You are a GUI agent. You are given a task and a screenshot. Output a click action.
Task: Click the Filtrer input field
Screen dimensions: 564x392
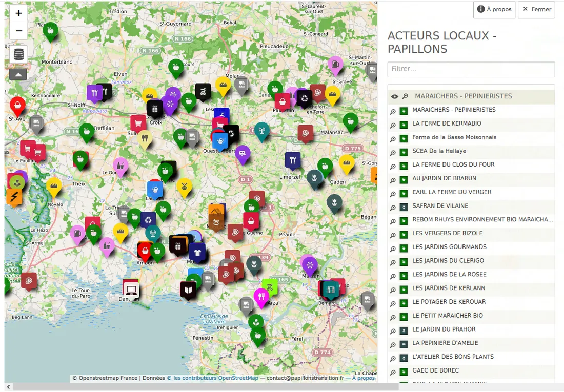471,69
